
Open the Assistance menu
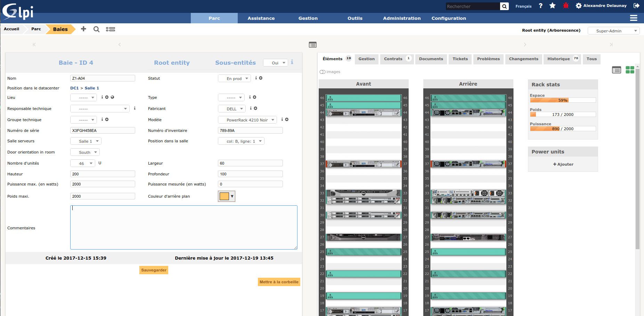click(x=261, y=18)
